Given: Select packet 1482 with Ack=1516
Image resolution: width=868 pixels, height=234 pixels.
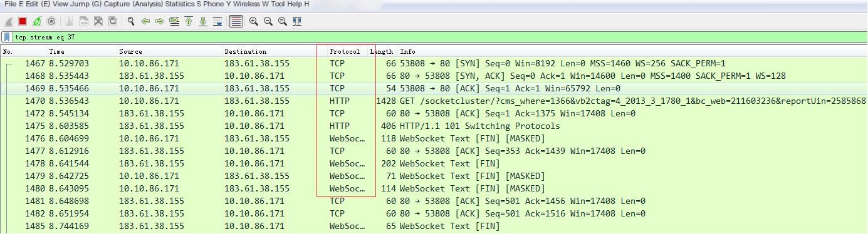Looking at the screenshot, I should pyautogui.click(x=434, y=213).
